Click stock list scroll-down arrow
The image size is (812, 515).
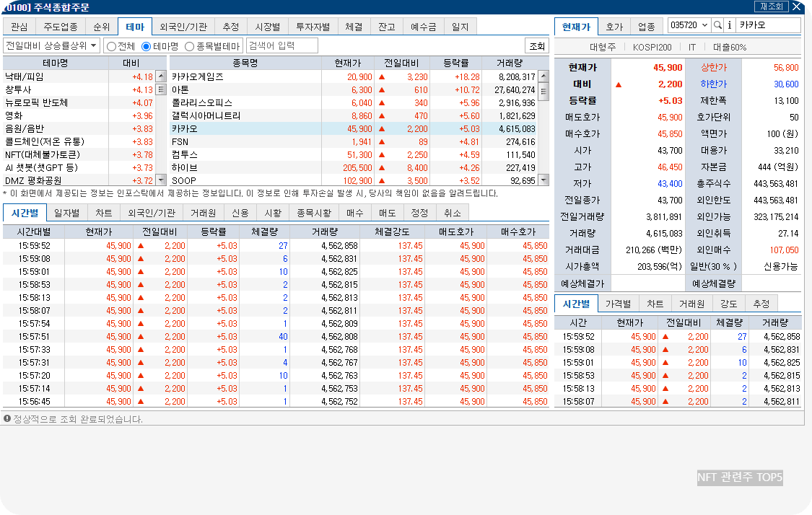click(x=543, y=180)
